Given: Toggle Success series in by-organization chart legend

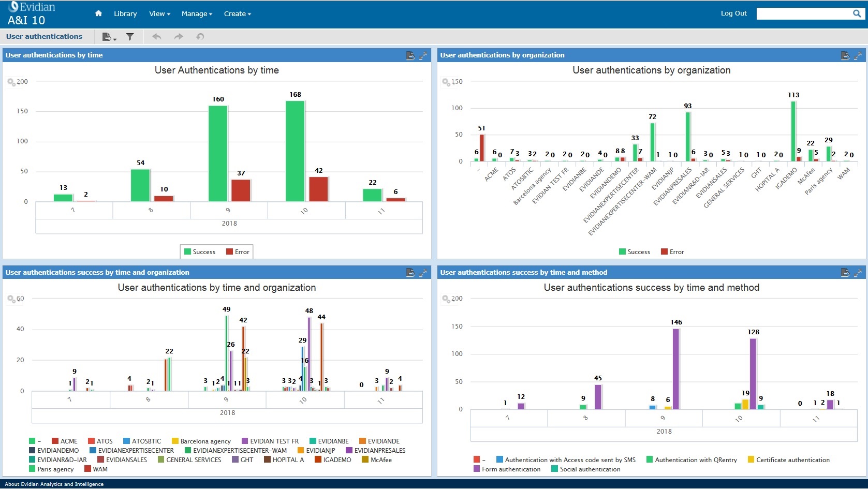Looking at the screenshot, I should click(x=635, y=252).
